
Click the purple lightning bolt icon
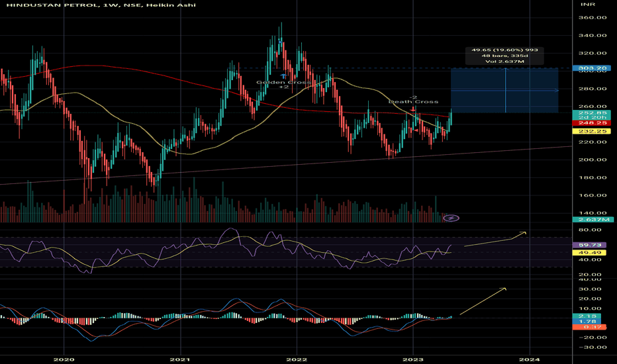[451, 218]
